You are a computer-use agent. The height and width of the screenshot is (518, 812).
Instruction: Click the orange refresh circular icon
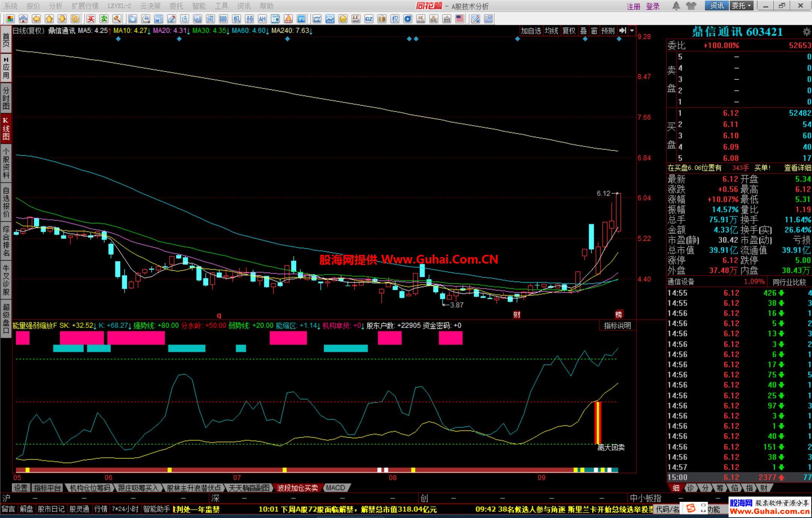point(75,19)
